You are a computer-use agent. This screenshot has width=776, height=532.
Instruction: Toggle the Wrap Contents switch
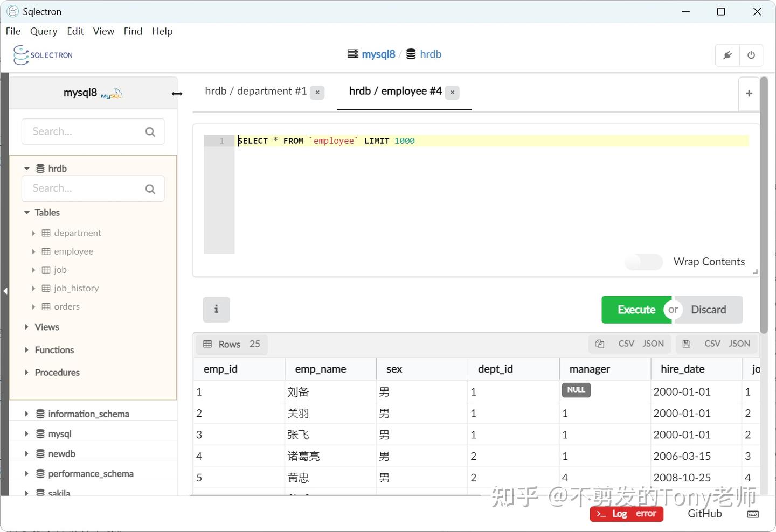tap(644, 262)
